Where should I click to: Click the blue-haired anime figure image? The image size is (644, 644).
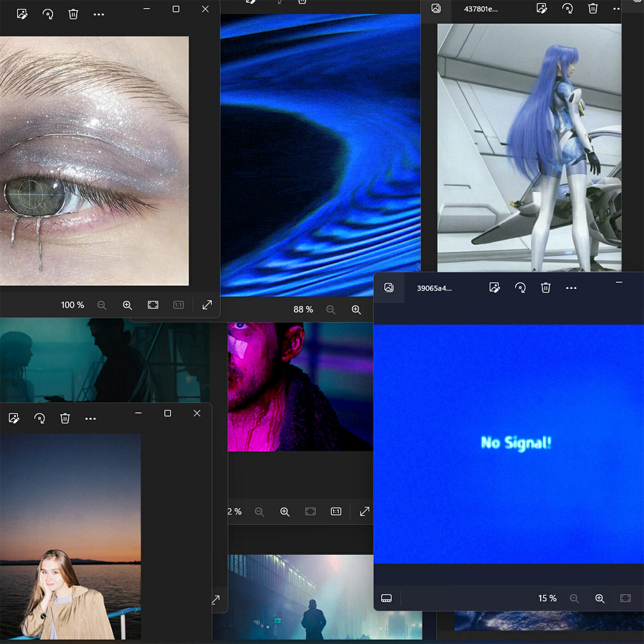click(529, 148)
